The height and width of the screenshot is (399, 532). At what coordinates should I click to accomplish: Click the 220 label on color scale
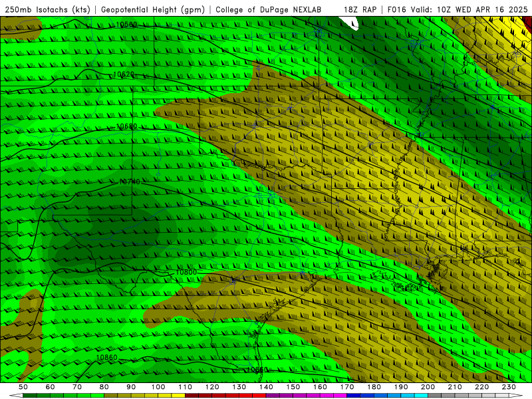pos(482,387)
